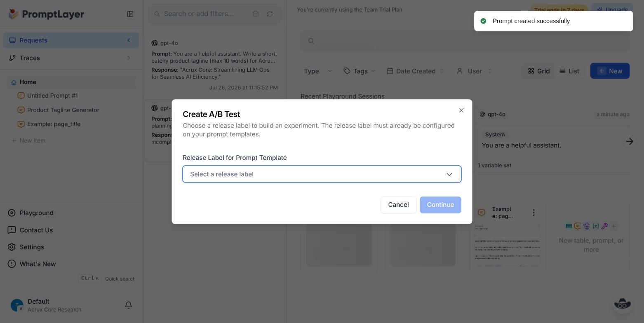Go to next playground session arrow
The width and height of the screenshot is (644, 323).
[630, 141]
